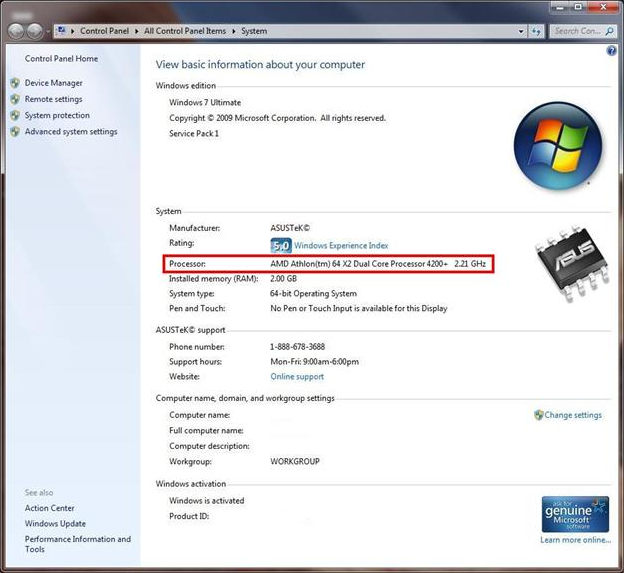Open Windows Update under See also
The height and width of the screenshot is (573, 624).
click(x=55, y=524)
